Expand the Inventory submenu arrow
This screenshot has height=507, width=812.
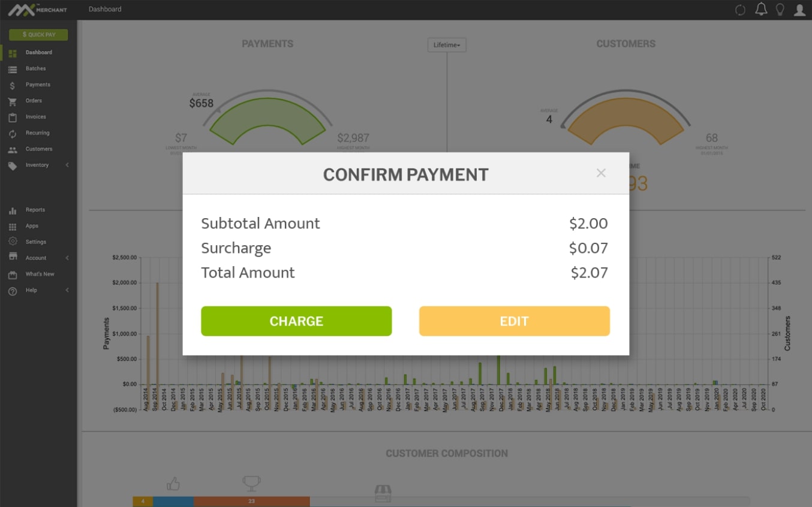[x=67, y=165]
